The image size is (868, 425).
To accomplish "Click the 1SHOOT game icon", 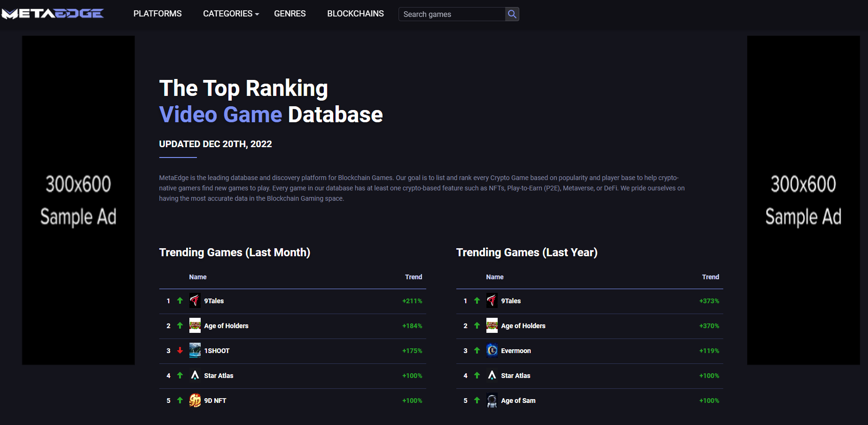I will tap(195, 350).
